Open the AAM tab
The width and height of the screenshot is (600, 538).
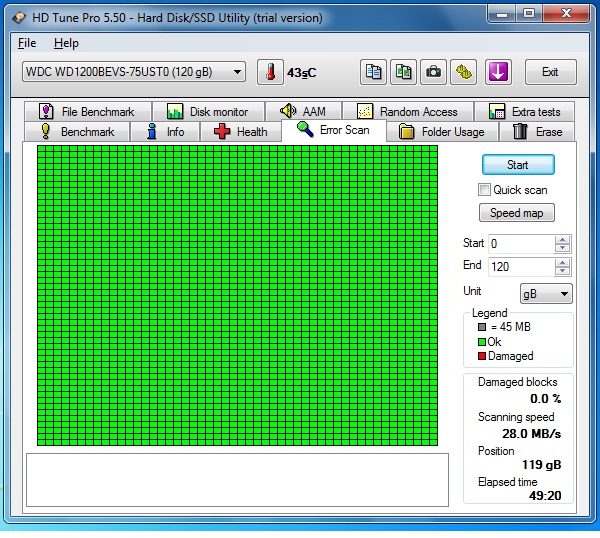pos(304,112)
